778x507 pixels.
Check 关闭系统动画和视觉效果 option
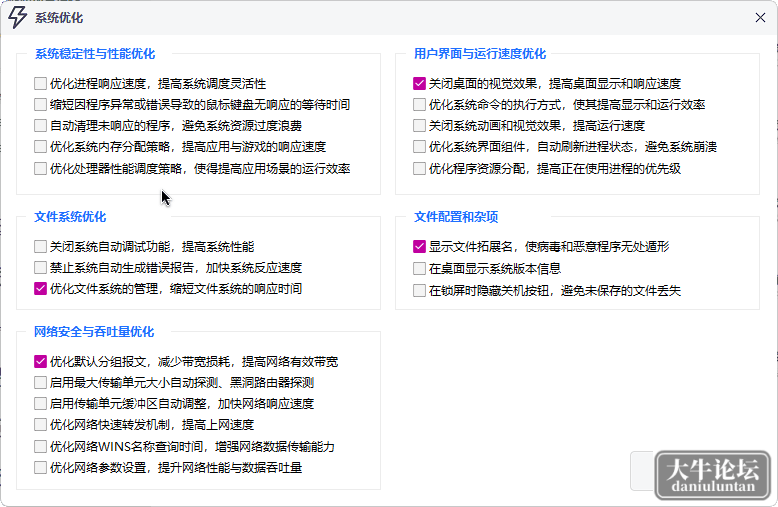tap(419, 126)
